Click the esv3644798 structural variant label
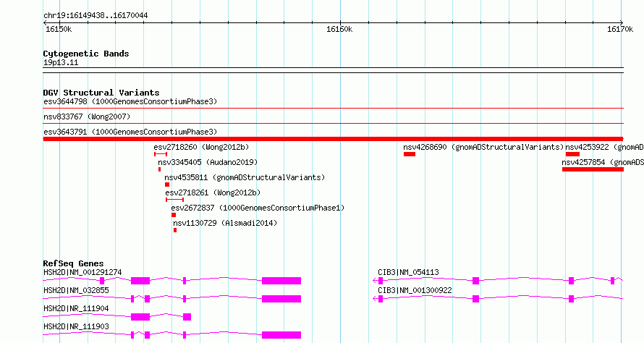The image size is (644, 343). 130,101
